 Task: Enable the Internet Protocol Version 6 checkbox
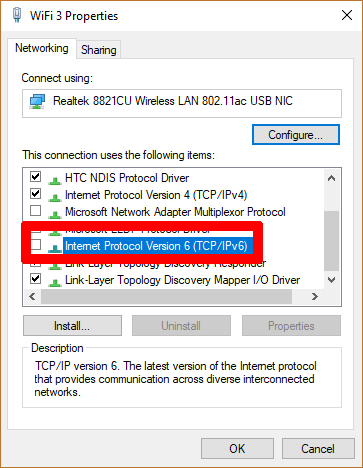(36, 245)
